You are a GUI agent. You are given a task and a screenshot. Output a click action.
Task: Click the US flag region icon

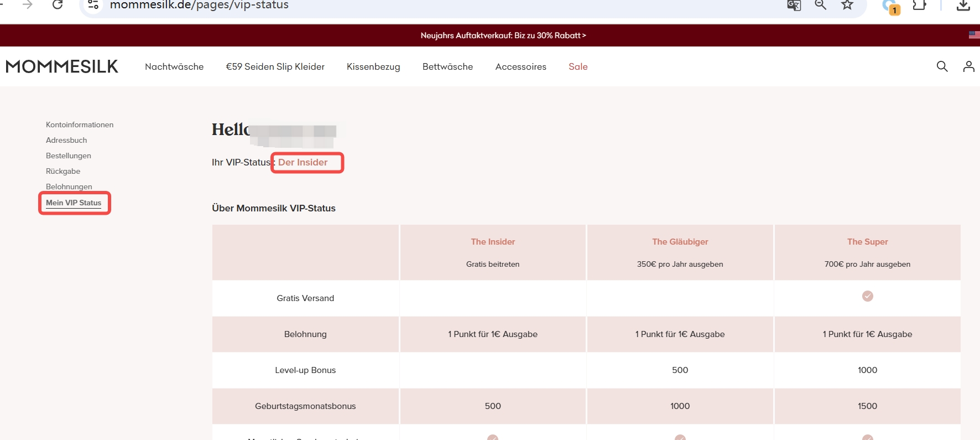[x=974, y=35]
